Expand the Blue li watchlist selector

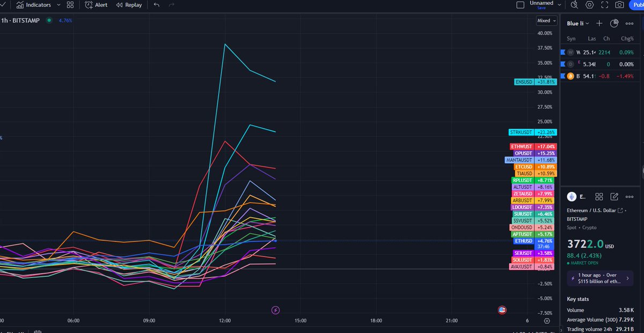(578, 23)
